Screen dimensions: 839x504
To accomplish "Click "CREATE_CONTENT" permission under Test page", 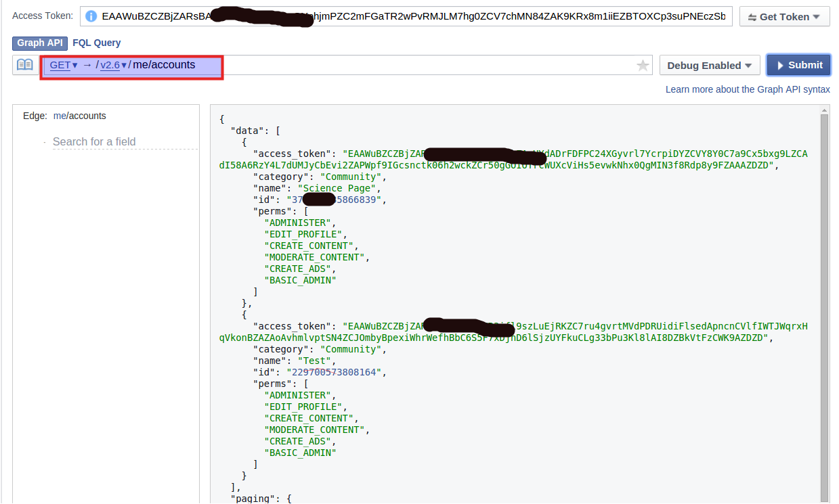I will [x=309, y=418].
